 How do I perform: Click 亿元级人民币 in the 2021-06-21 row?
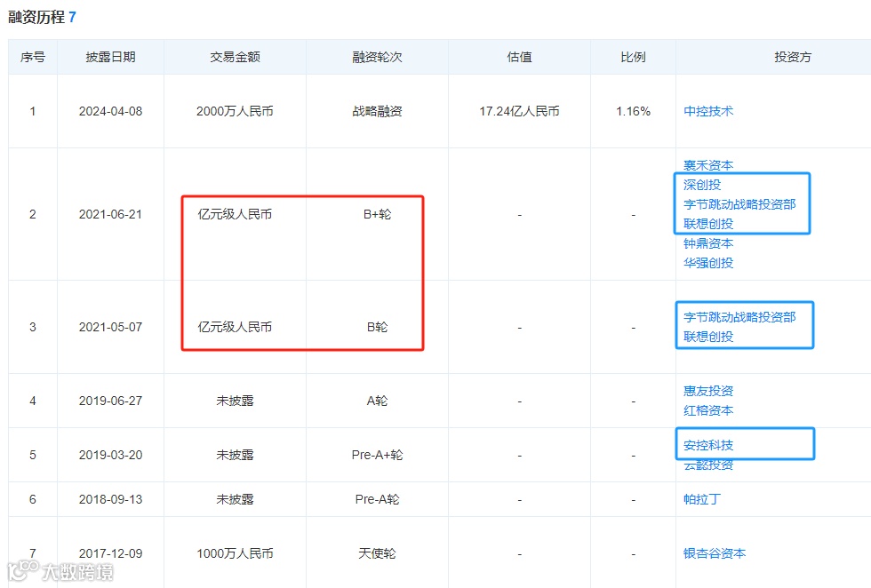235,214
